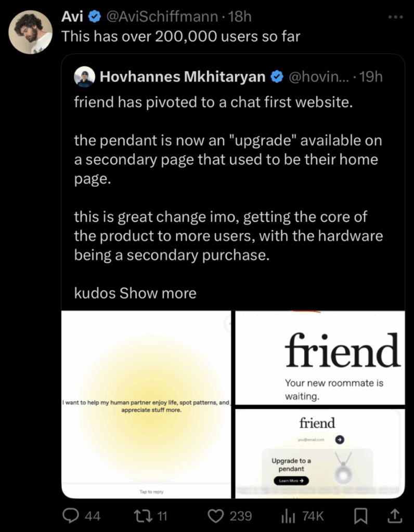This screenshot has height=532, width=414.
Task: Open the @AviSchiffmann handle link
Action: pos(162,17)
